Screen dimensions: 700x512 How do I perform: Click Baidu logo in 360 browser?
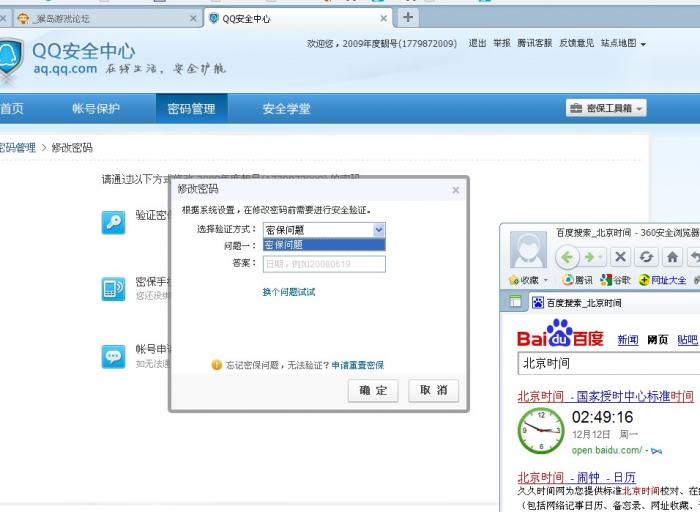[560, 334]
